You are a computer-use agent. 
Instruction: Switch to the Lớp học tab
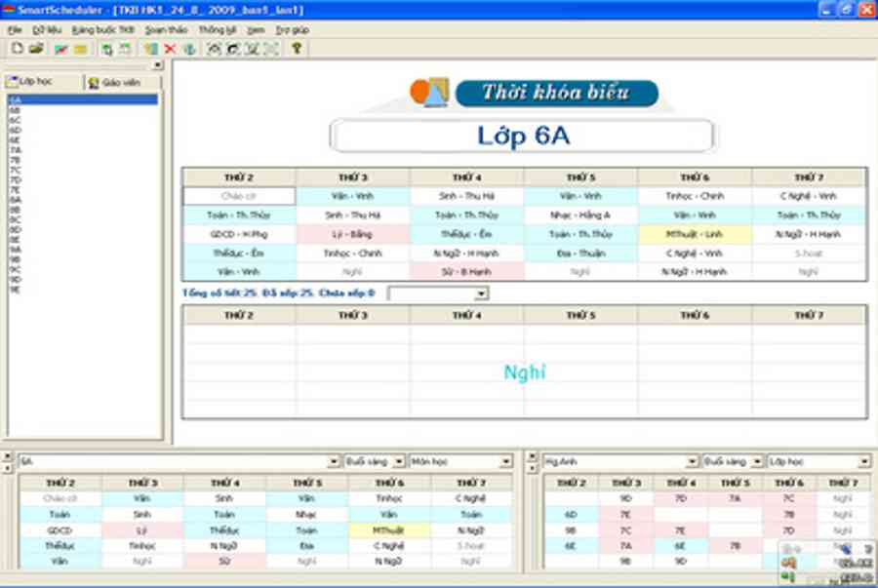click(x=35, y=83)
